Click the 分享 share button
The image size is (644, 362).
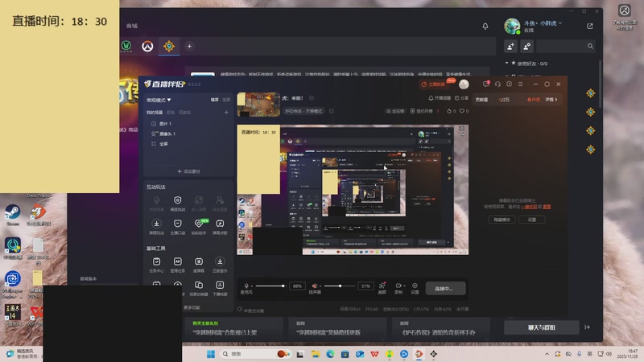tap(461, 98)
